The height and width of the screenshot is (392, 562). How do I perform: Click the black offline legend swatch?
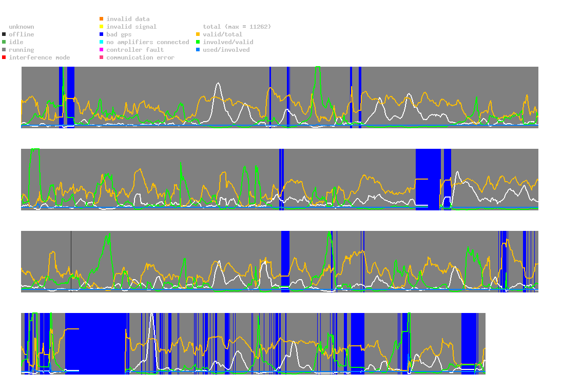coord(4,34)
